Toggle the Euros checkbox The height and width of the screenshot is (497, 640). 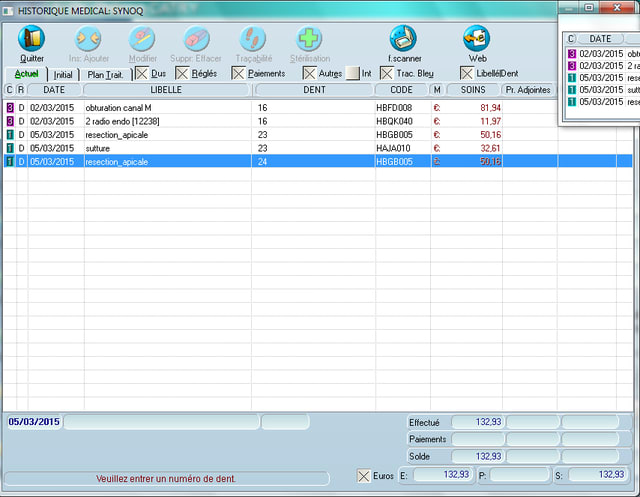click(364, 475)
